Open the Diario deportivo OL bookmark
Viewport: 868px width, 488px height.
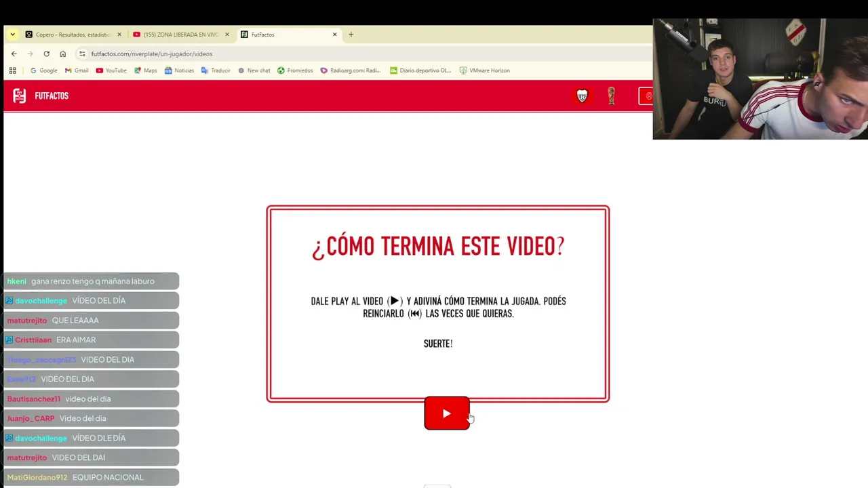point(420,70)
